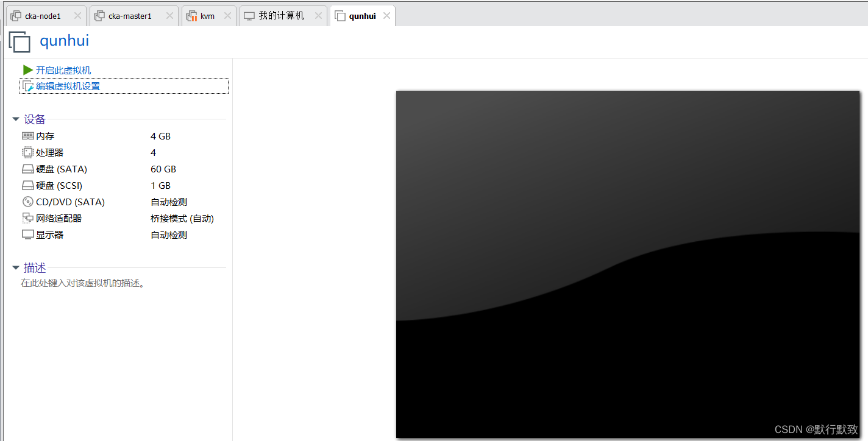This screenshot has height=441, width=868.
Task: Click the 显示器 display icon
Action: point(28,235)
